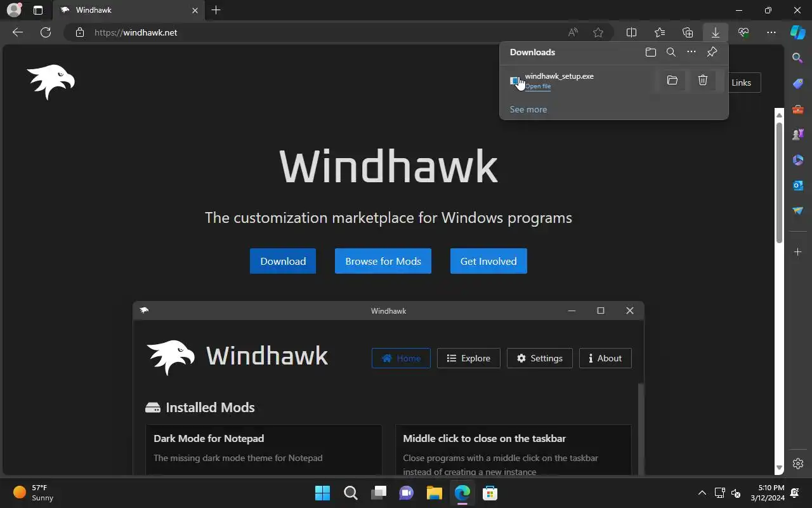Open downloads folder icon in Downloads panel

[x=651, y=52]
